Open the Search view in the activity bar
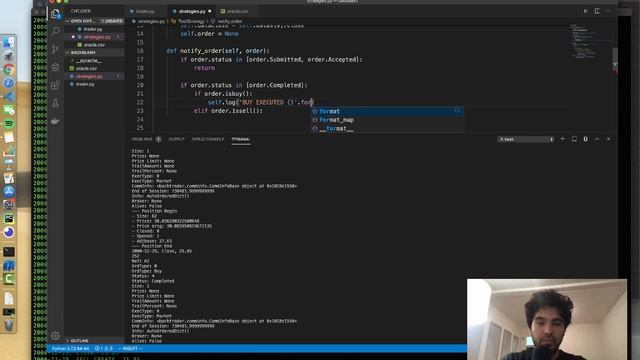This screenshot has height=360, width=640. [56, 31]
